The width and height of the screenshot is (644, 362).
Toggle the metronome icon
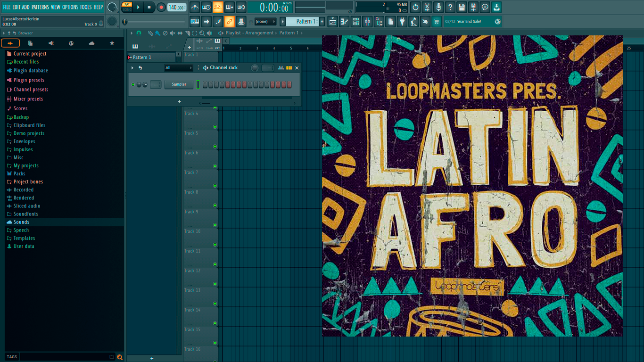pyautogui.click(x=195, y=7)
